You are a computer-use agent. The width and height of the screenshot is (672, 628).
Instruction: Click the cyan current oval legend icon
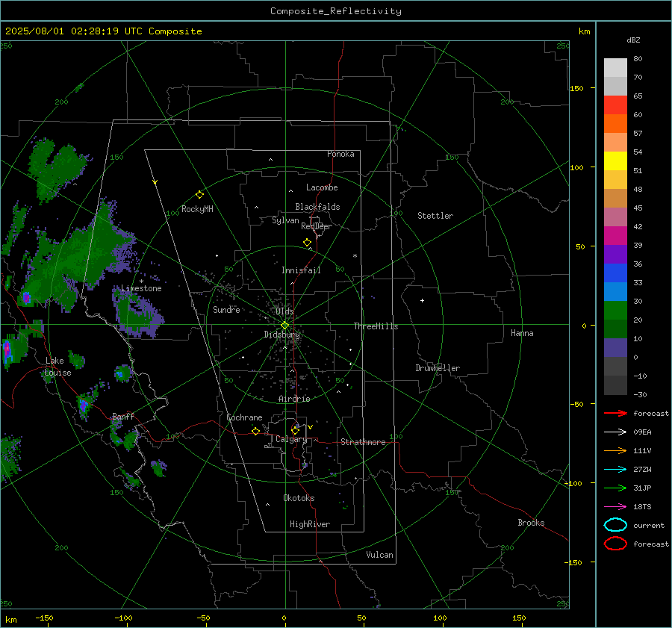(x=615, y=525)
